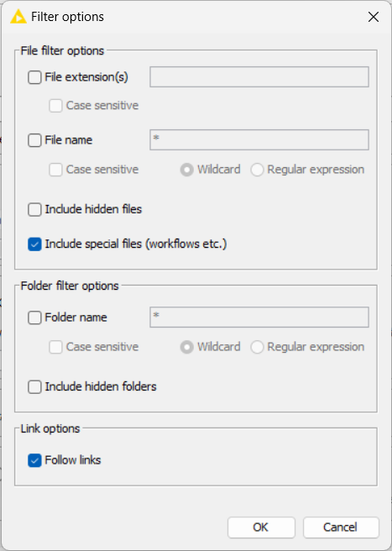Click the KNIME triangle icon in title bar
This screenshot has height=551, width=392.
[18, 17]
